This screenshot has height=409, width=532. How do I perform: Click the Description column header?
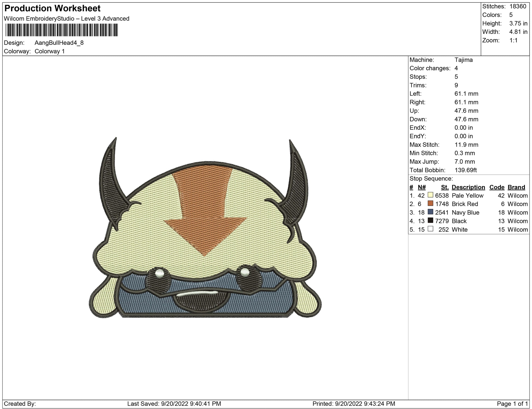468,187
